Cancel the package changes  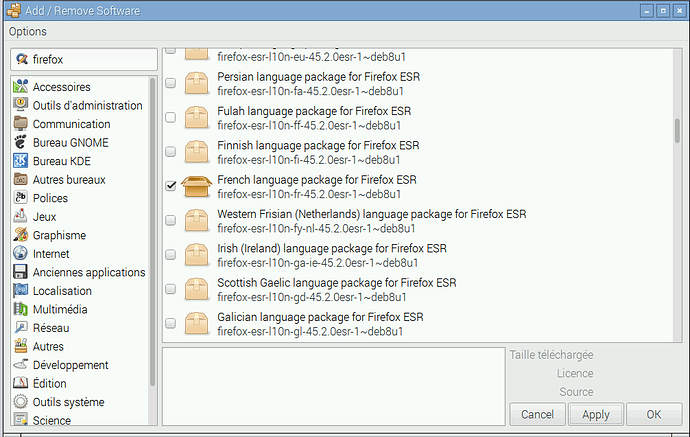coord(537,414)
